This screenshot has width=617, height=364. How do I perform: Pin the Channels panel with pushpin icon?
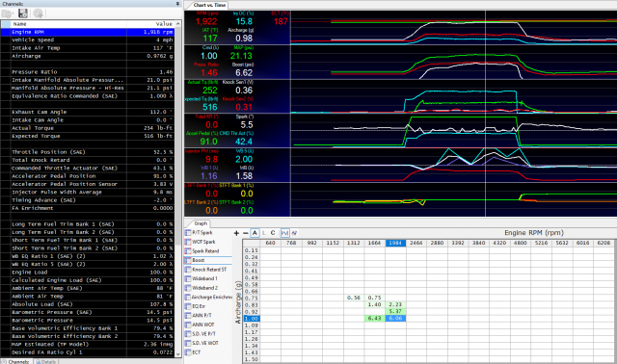pos(177,4)
